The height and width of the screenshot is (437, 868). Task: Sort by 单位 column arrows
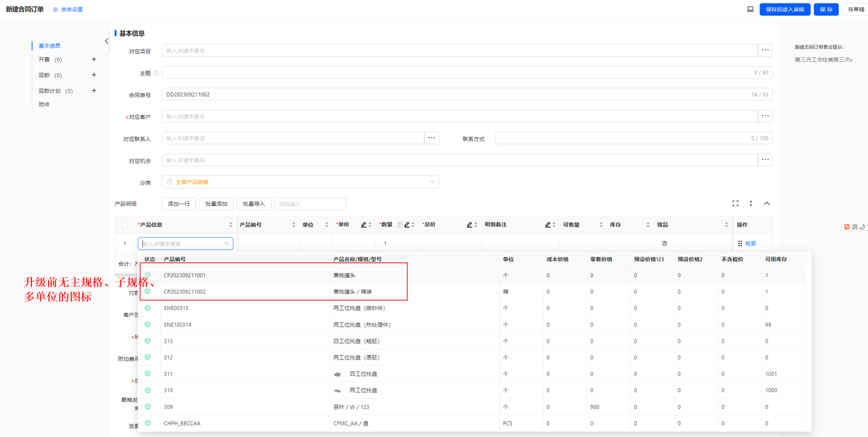pyautogui.click(x=326, y=225)
